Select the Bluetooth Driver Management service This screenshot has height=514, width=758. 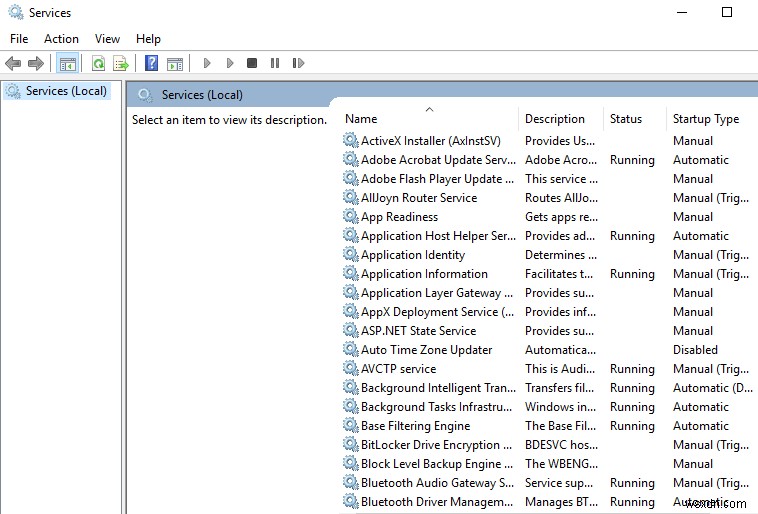click(x=549, y=502)
